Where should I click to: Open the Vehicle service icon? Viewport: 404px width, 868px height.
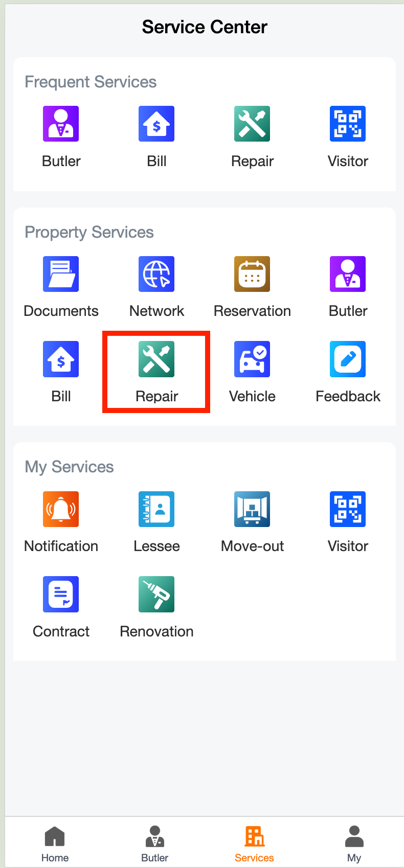252,359
